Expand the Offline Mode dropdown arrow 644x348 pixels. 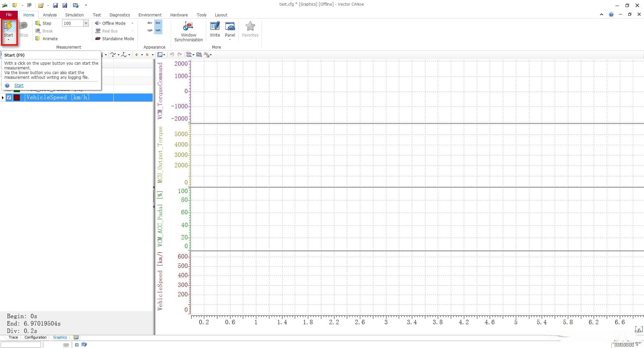(x=132, y=23)
